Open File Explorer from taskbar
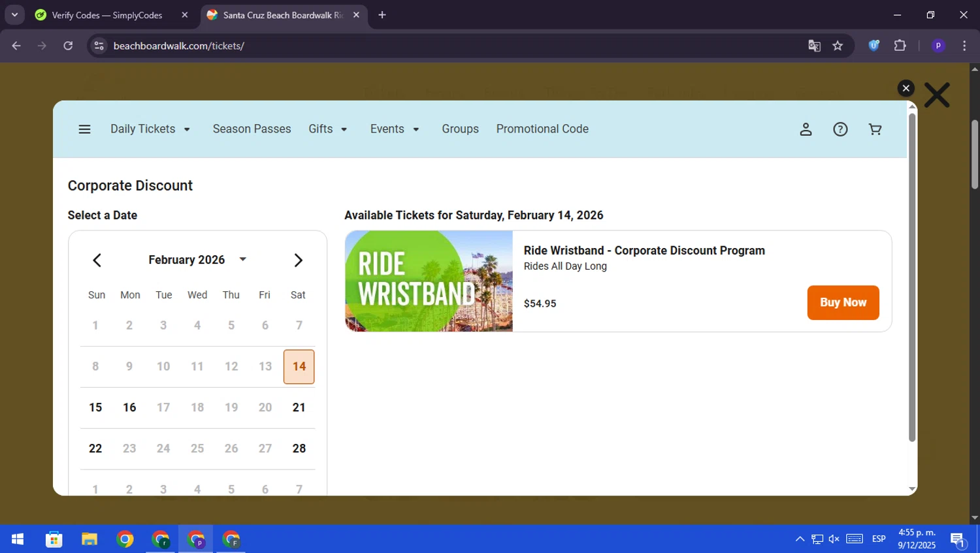This screenshot has width=980, height=553. (90, 539)
